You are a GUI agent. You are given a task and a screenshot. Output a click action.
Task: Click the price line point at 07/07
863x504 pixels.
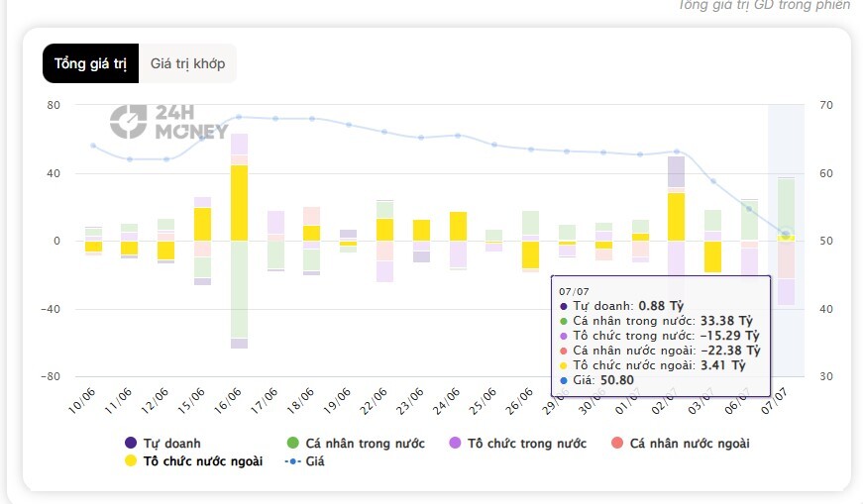click(786, 235)
